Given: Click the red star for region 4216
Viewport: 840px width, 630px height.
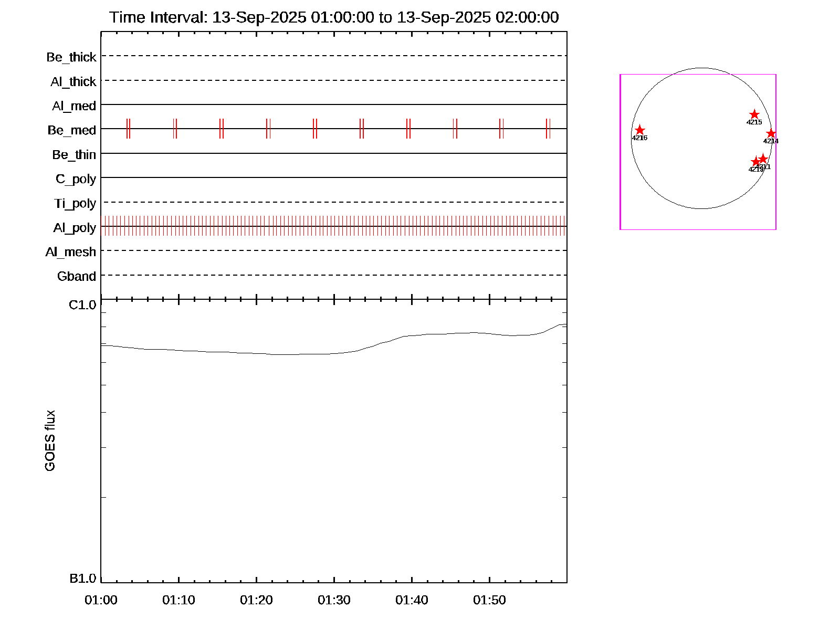Looking at the screenshot, I should click(639, 130).
